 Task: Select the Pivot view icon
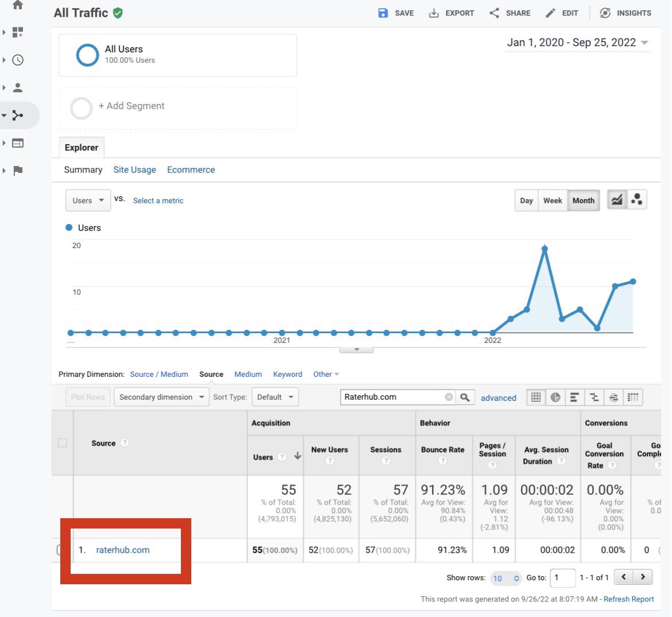[x=633, y=398]
